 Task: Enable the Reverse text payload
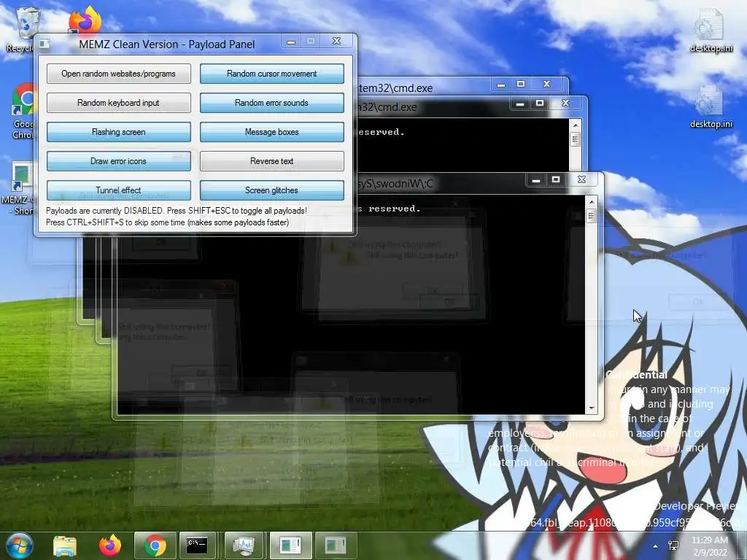point(272,161)
